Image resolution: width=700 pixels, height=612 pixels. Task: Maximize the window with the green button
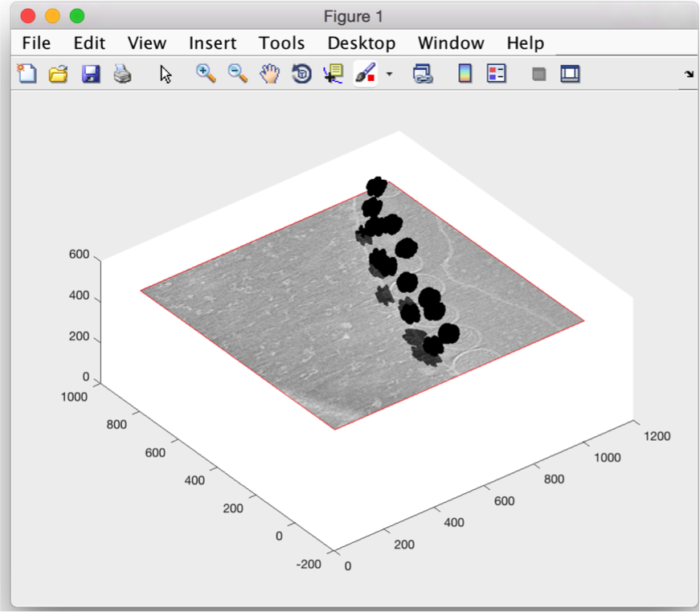[x=77, y=16]
